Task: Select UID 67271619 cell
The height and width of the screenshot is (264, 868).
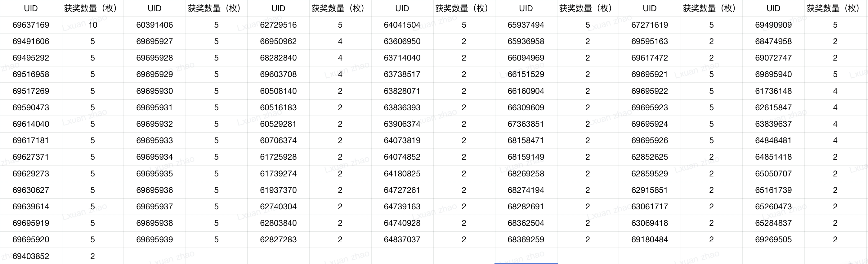Action: (x=649, y=25)
